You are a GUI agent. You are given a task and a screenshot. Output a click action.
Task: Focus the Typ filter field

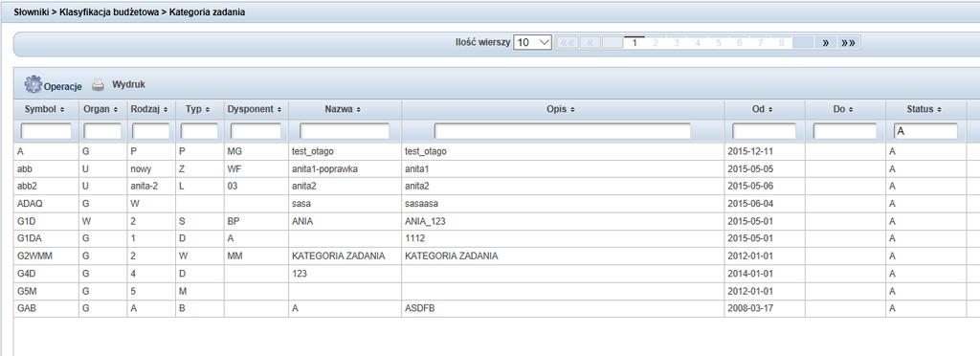pyautogui.click(x=199, y=131)
